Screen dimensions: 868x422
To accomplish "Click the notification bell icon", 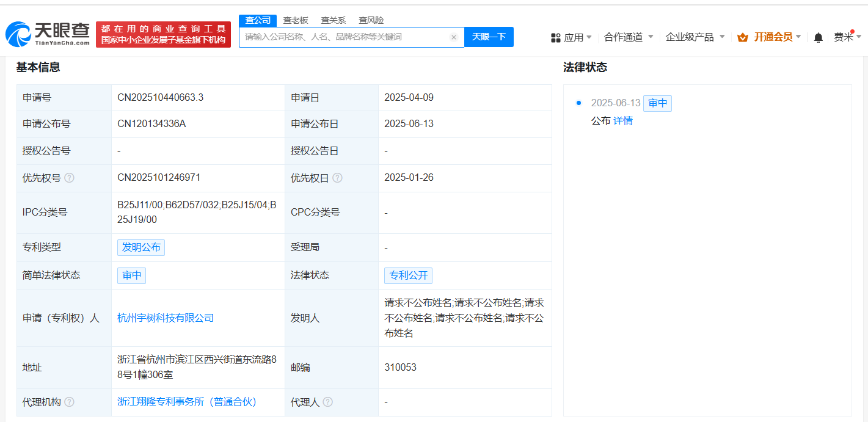I will coord(819,38).
